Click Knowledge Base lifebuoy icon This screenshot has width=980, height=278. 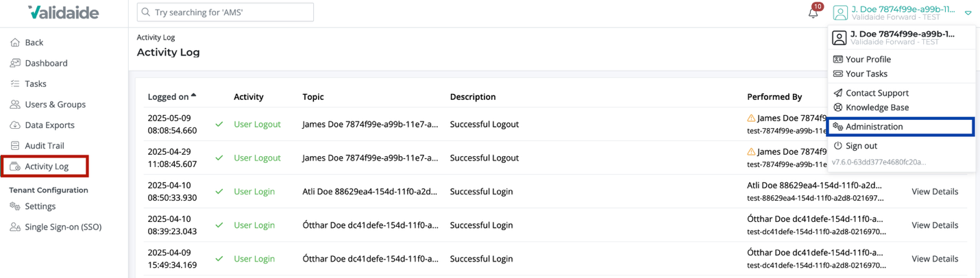pyautogui.click(x=837, y=108)
